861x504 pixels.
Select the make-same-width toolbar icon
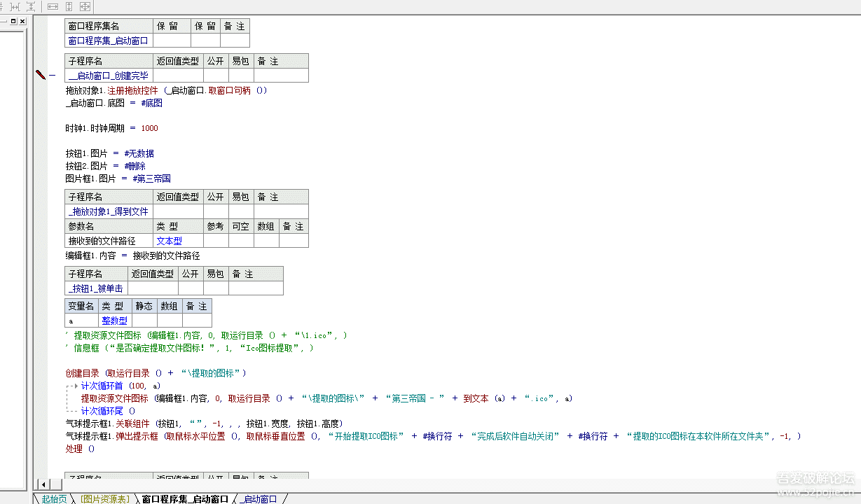(53, 6)
